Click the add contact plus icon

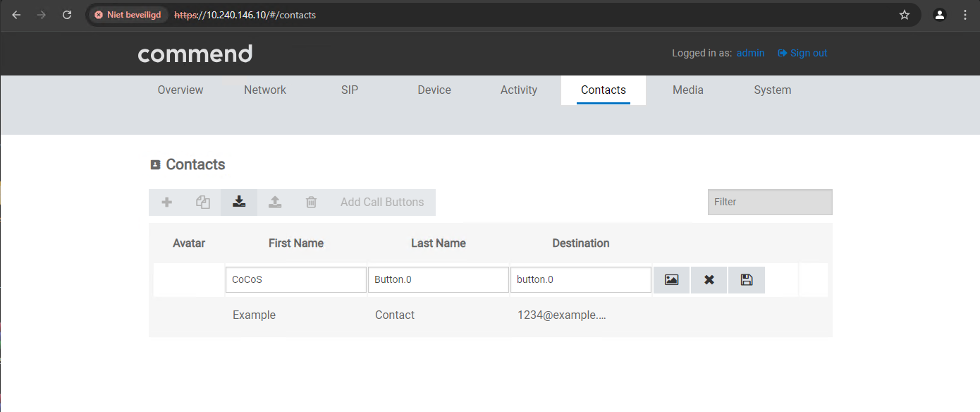pos(167,202)
